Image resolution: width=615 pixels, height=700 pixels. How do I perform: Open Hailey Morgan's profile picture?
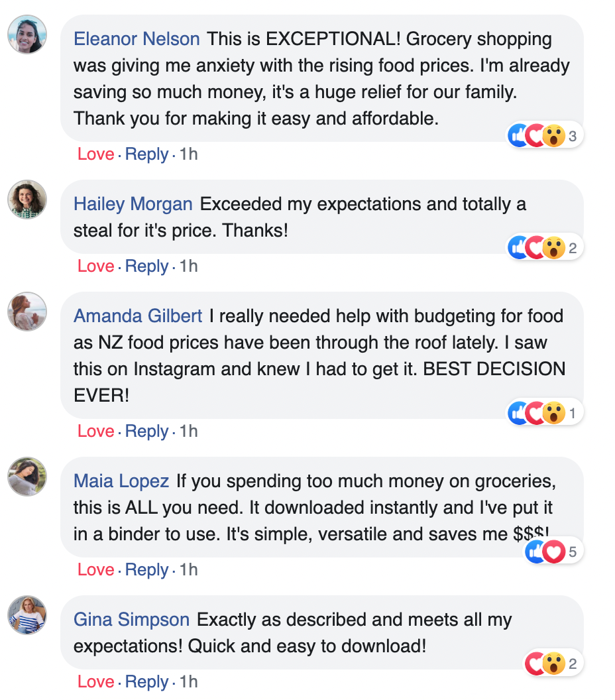coord(27,200)
